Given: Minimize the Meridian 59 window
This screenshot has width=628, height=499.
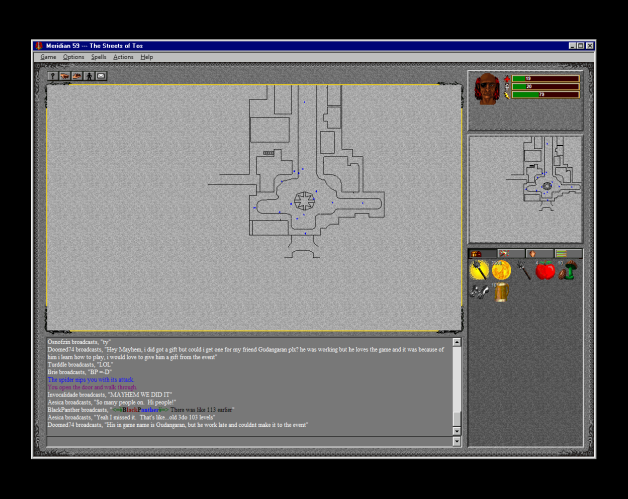Looking at the screenshot, I should (x=573, y=46).
